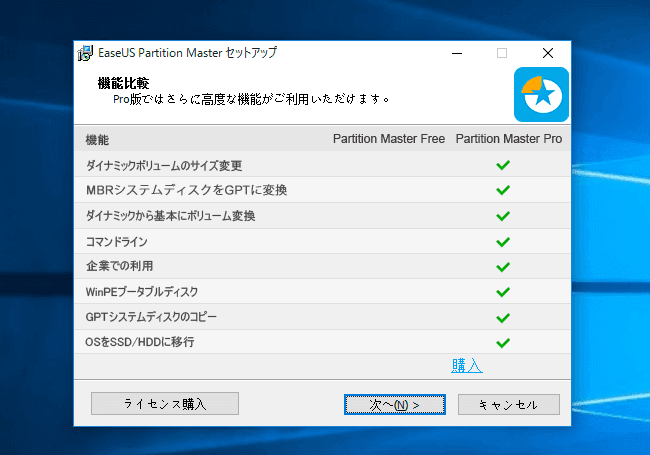650x455 pixels.
Task: Click checkmark for GPTシステムディスクのコピー
Action: tap(503, 318)
